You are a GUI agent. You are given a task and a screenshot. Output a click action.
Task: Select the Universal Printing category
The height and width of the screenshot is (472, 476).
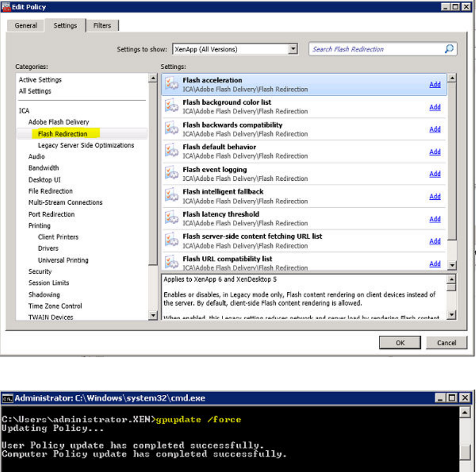pyautogui.click(x=63, y=260)
